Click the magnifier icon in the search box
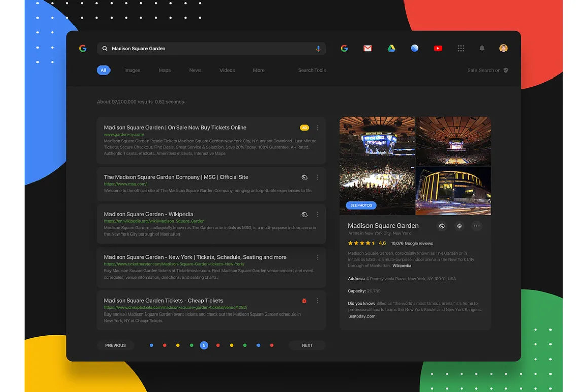 105,48
